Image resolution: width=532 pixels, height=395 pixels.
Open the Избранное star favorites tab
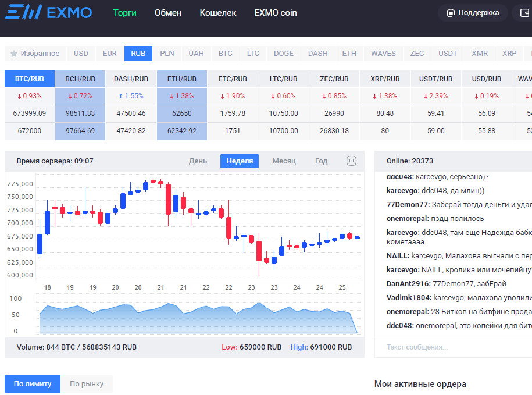(35, 54)
